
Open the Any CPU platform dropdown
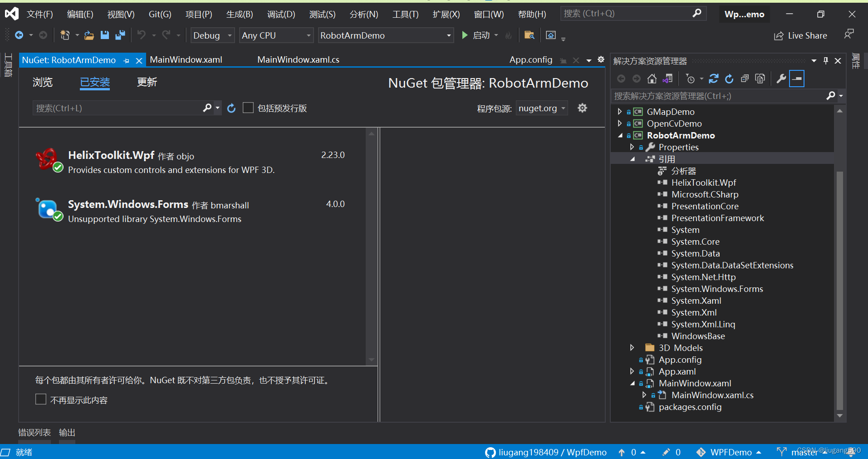pyautogui.click(x=276, y=35)
